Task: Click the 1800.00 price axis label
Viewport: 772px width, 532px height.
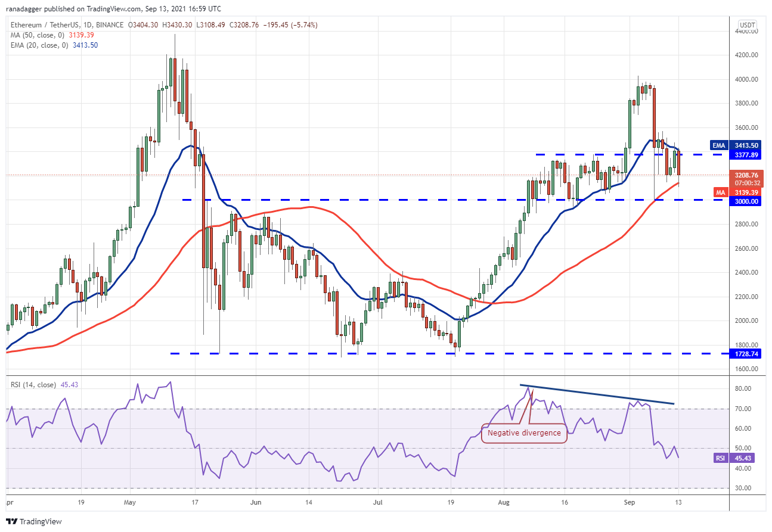Action: coord(746,345)
